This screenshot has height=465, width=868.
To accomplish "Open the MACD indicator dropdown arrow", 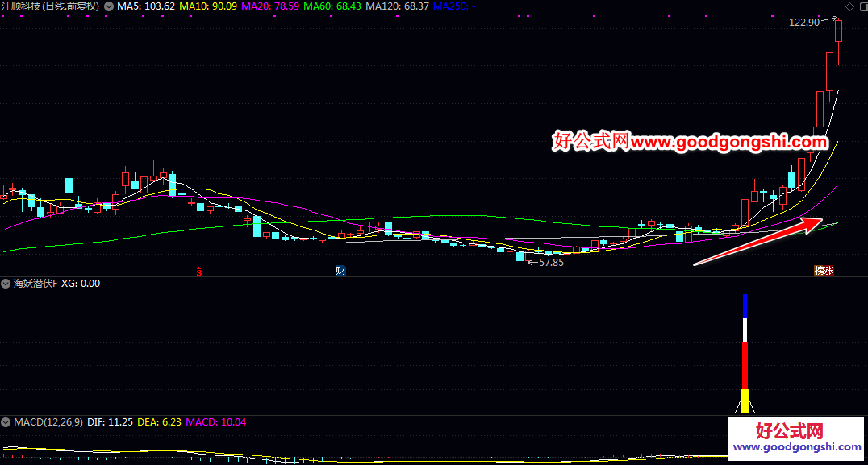I will [x=6, y=422].
